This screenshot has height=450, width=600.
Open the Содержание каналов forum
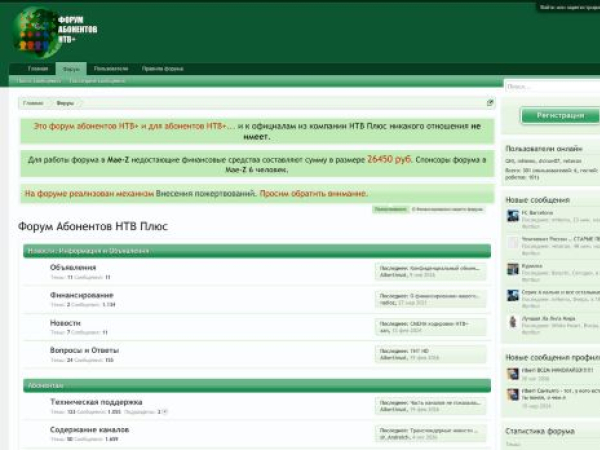pyautogui.click(x=89, y=429)
